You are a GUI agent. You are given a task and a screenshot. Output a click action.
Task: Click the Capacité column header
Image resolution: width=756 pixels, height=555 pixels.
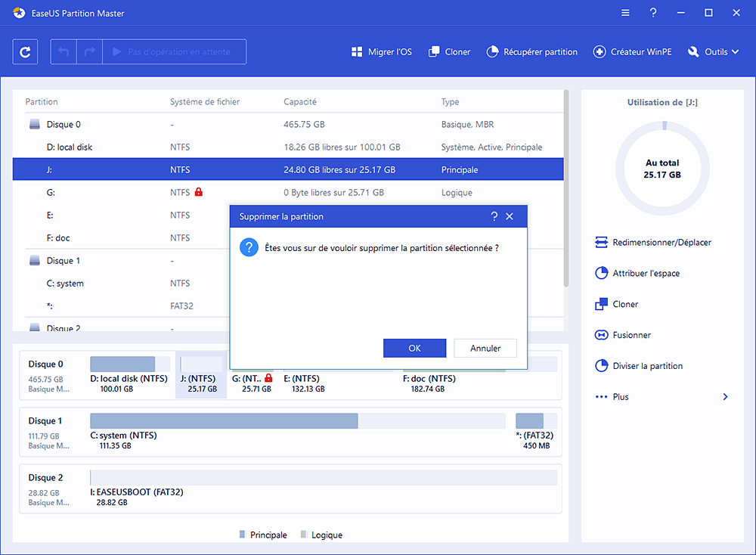coord(300,102)
